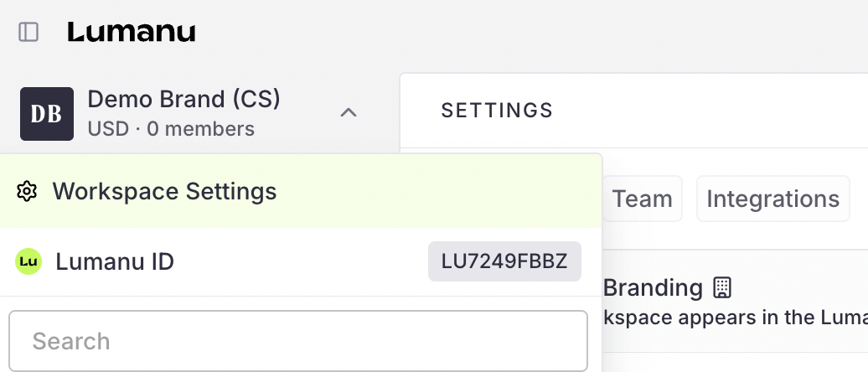Collapse the workspace switcher chevron
Screen dimensions: 868x372
tap(349, 112)
